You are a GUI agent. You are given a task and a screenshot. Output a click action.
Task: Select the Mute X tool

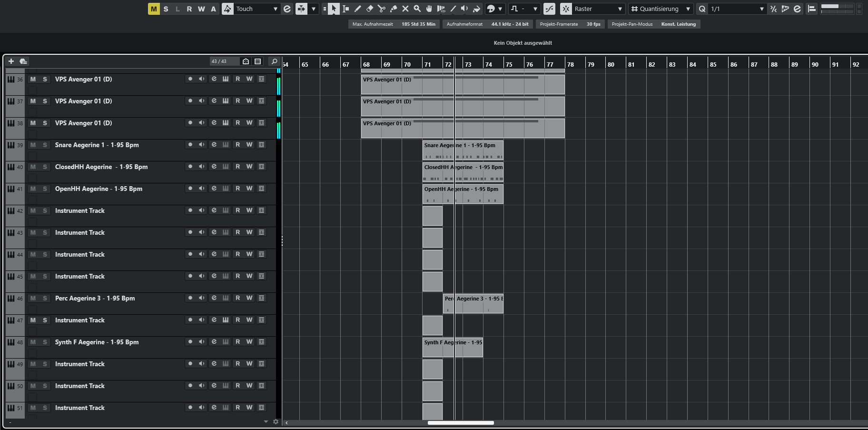coord(405,9)
